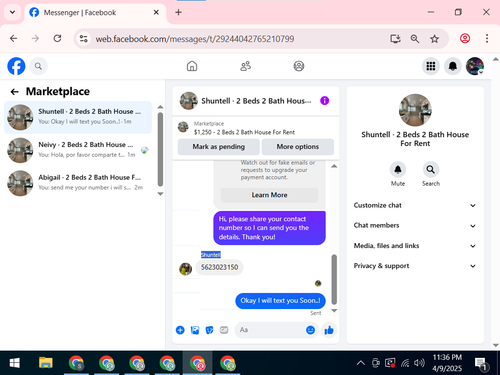Send a thumbs up like

329,330
